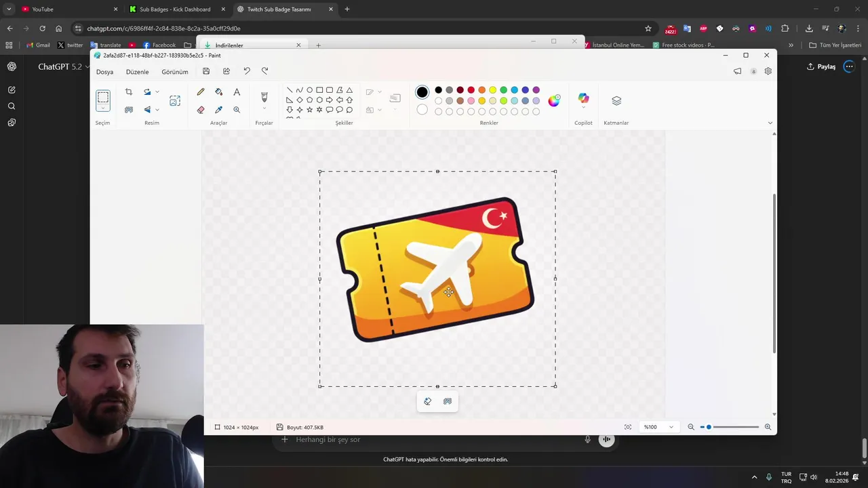Image resolution: width=868 pixels, height=488 pixels.
Task: Select the Color picker eyedropper tool
Action: pos(218,109)
